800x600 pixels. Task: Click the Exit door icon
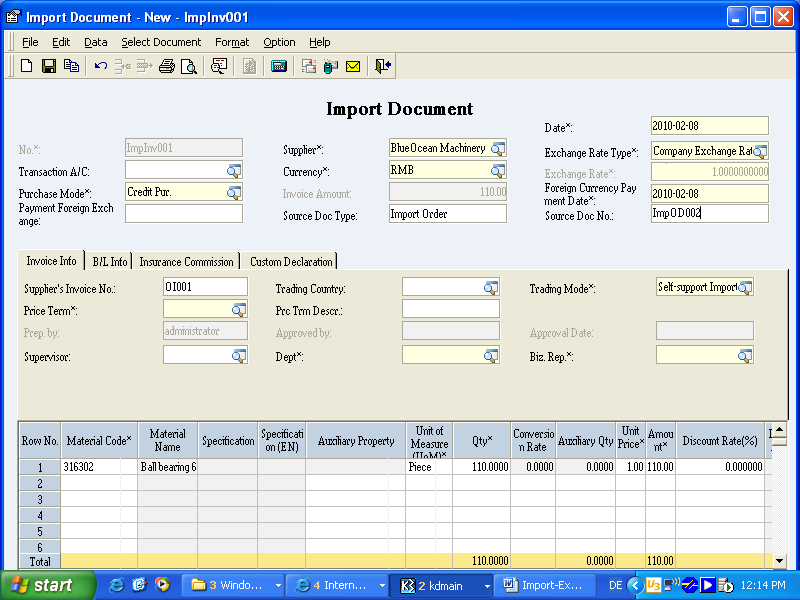pyautogui.click(x=383, y=66)
